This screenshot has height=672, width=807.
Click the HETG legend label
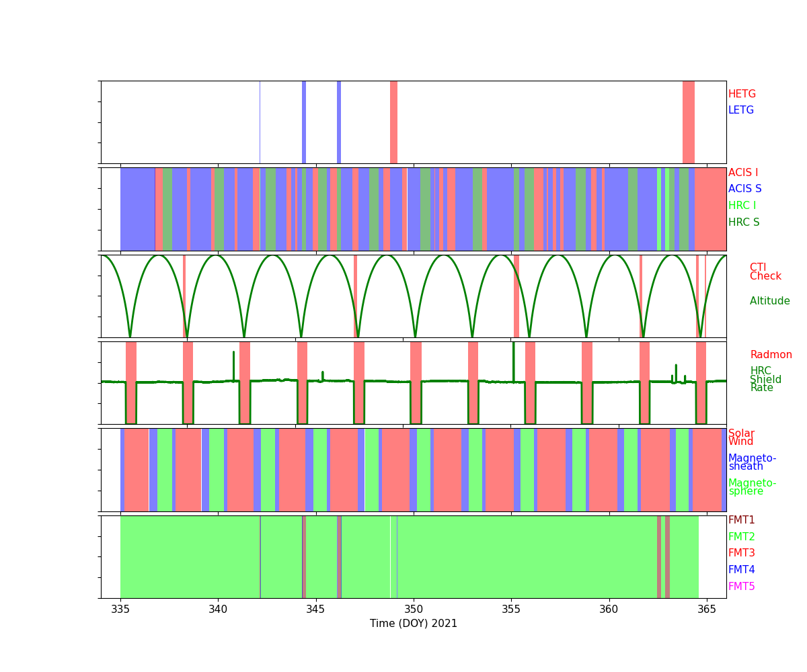tap(742, 94)
